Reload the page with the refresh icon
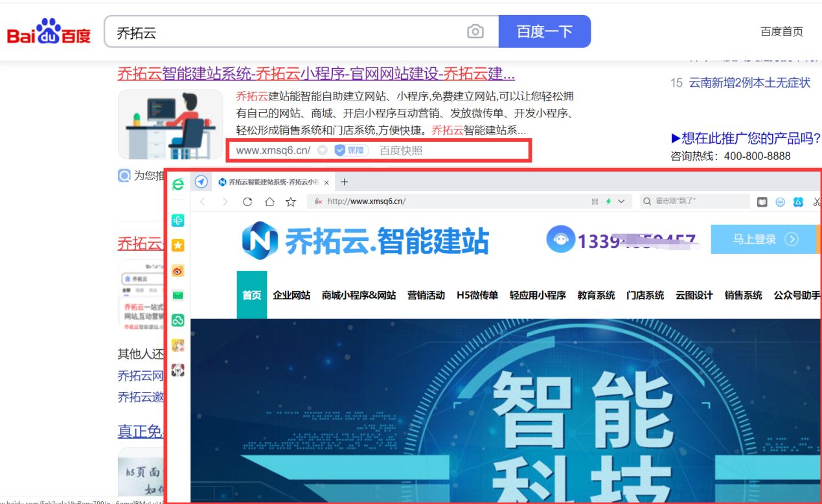Image resolution: width=822 pixels, height=504 pixels. [x=247, y=202]
